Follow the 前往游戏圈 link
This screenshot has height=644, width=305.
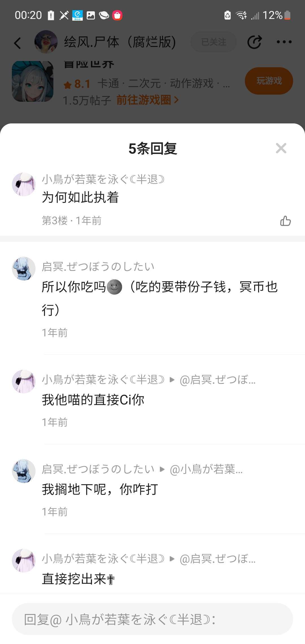pyautogui.click(x=147, y=100)
